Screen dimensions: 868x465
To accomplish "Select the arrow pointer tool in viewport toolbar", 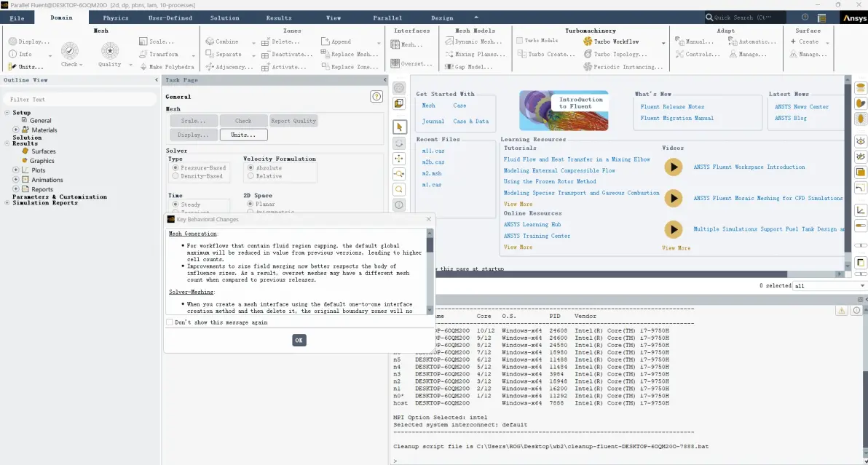I will [399, 127].
